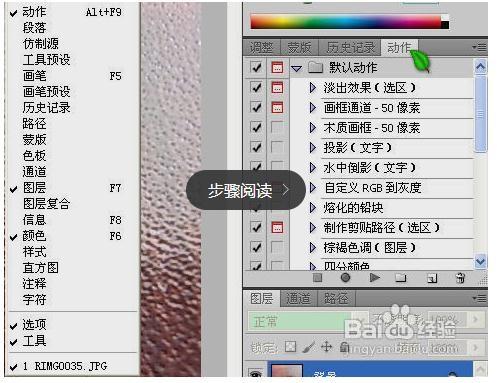Uncheck the 淡出效果(选区) action checkbox
Viewport: 497px width, 383px height.
[256, 88]
